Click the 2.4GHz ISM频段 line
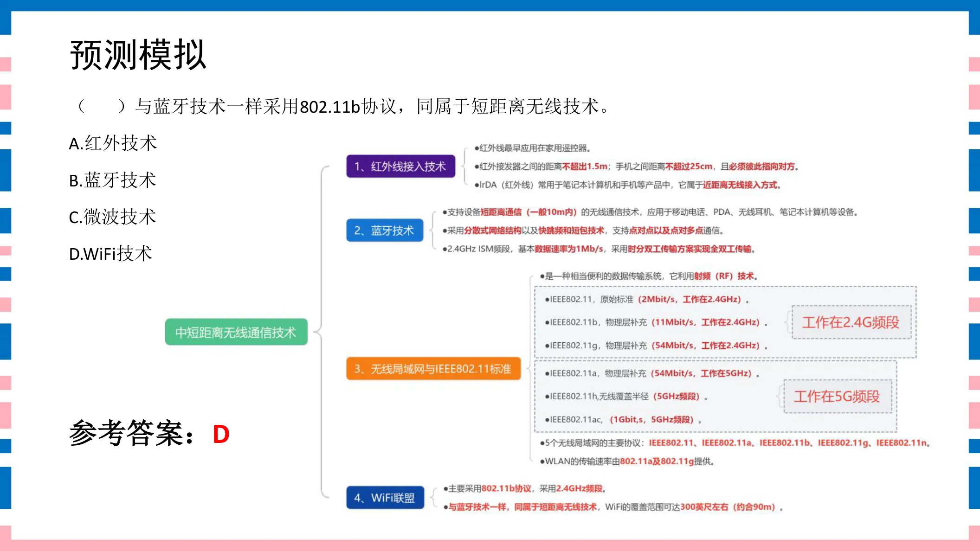The image size is (980, 551). pyautogui.click(x=599, y=249)
